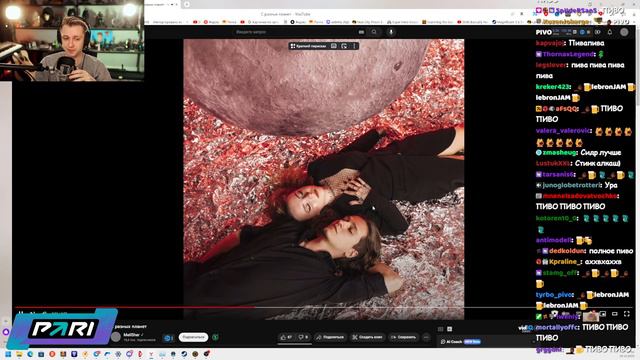640x360 pixels.
Task: Toggle theater mode in video player
Action: (615, 314)
